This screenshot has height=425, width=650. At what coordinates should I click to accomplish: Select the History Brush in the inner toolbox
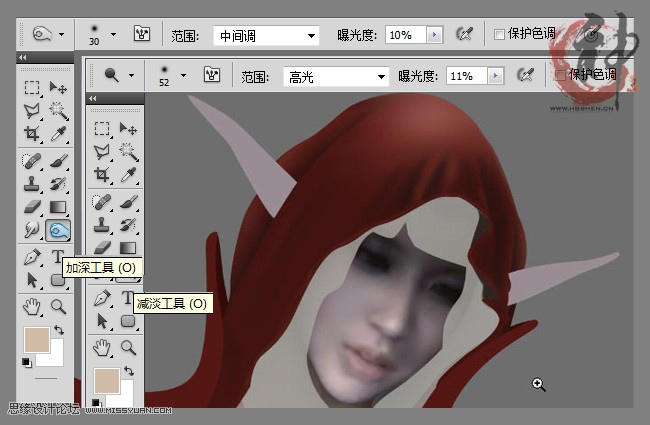(x=128, y=225)
